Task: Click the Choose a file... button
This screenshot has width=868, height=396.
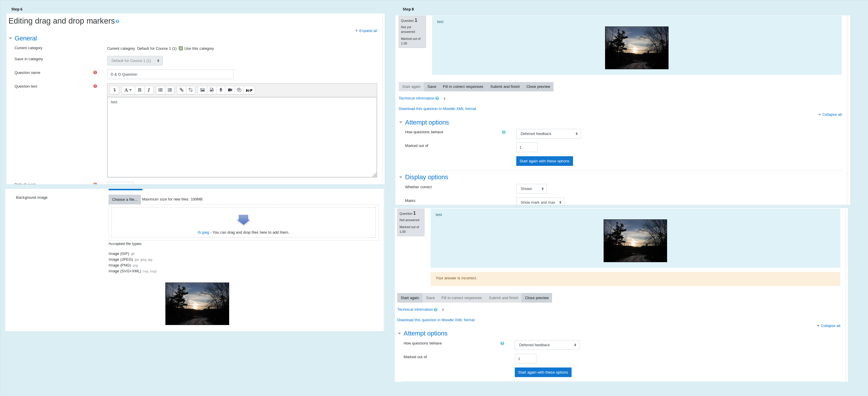Action: [125, 199]
